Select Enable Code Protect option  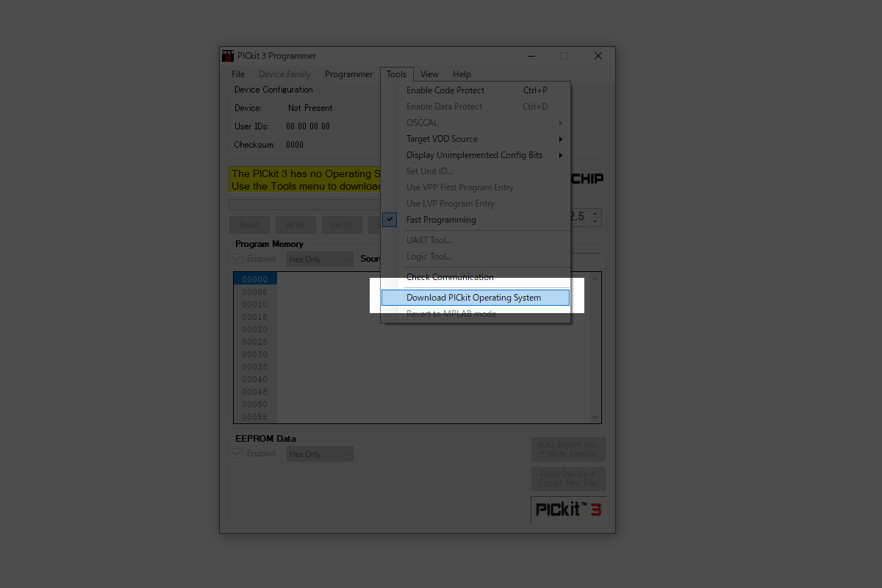point(445,90)
